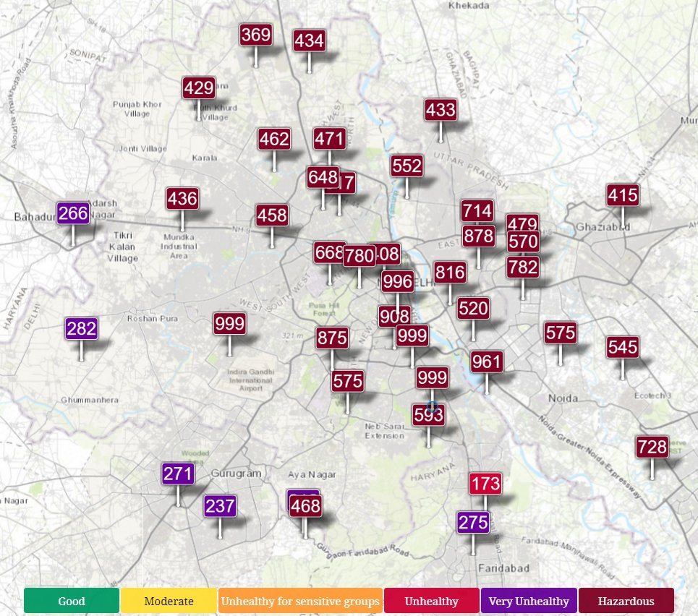Click the Noida map label
This screenshot has width=698, height=616.
pyautogui.click(x=563, y=398)
